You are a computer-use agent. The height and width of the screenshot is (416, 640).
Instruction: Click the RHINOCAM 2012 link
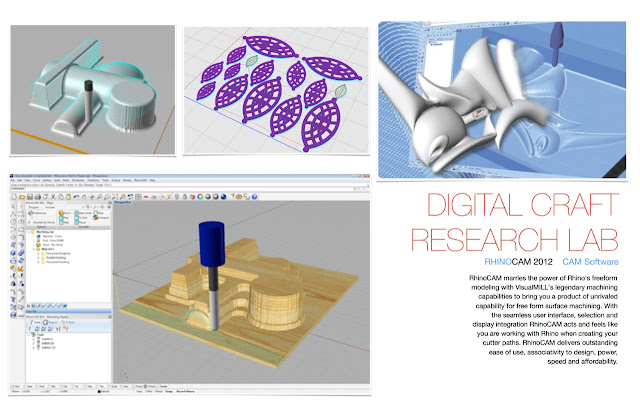[518, 262]
